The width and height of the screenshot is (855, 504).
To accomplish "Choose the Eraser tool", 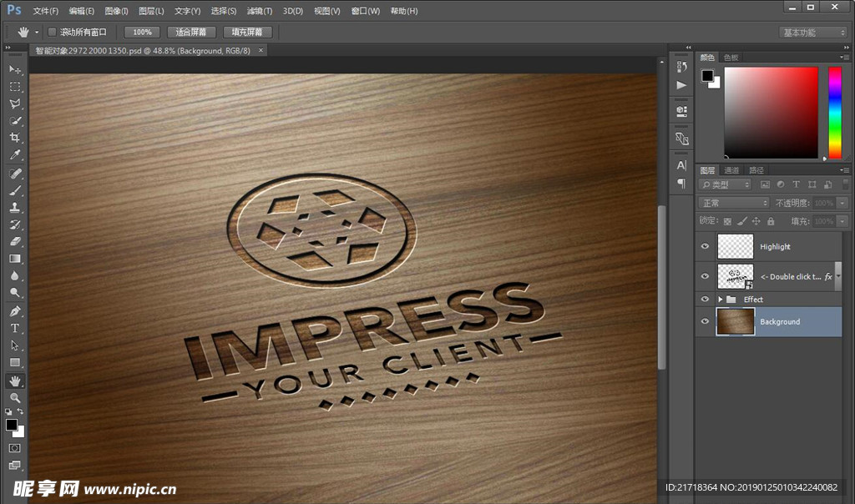I will point(15,241).
